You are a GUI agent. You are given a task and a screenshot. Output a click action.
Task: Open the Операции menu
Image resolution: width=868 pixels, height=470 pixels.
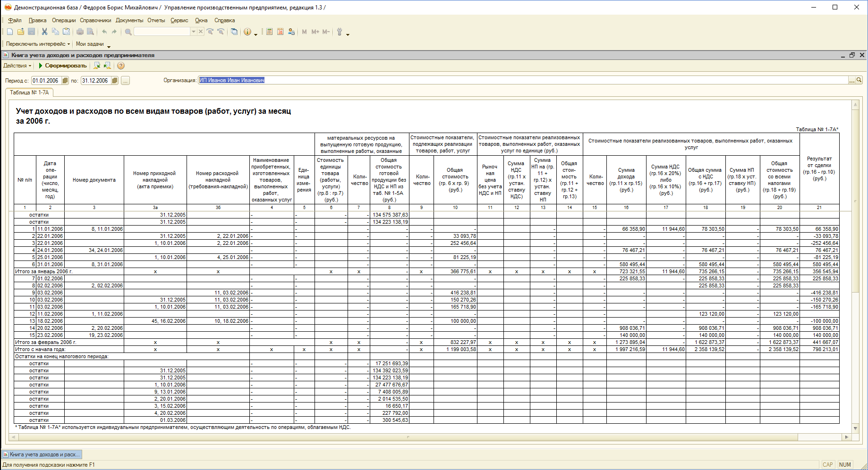tap(64, 20)
